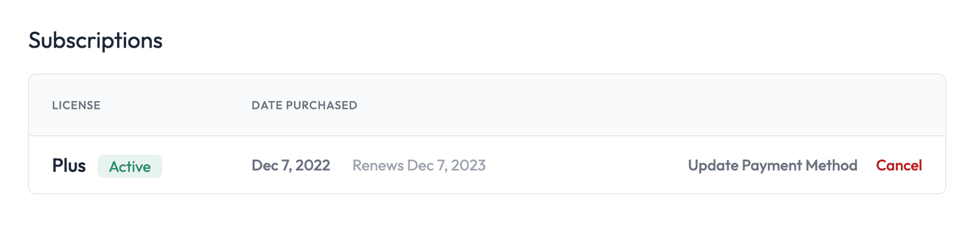Select the DATE PURCHASED column header
The width and height of the screenshot is (980, 225).
click(304, 105)
